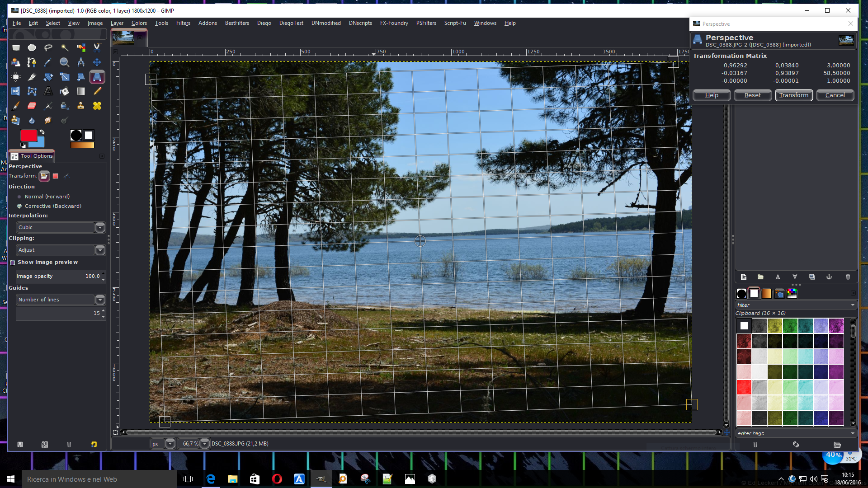Pick the Scissors Select tool

[97, 47]
